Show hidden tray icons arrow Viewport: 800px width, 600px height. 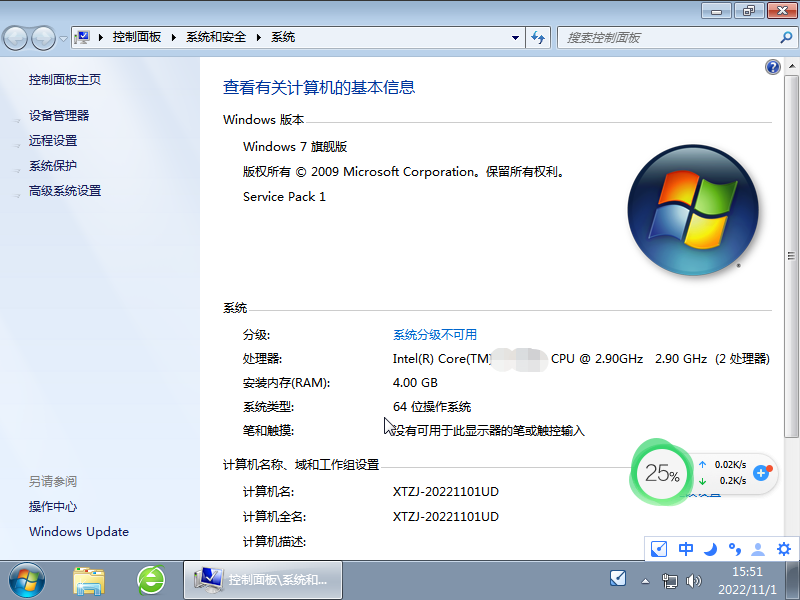point(646,580)
